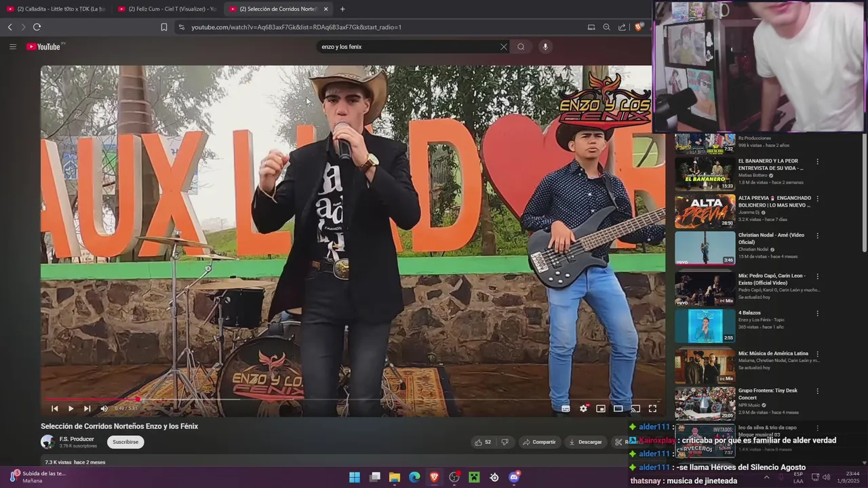The height and width of the screenshot is (488, 868).
Task: Open El Bananero y la peor entrevista thumbnail
Action: tap(705, 174)
